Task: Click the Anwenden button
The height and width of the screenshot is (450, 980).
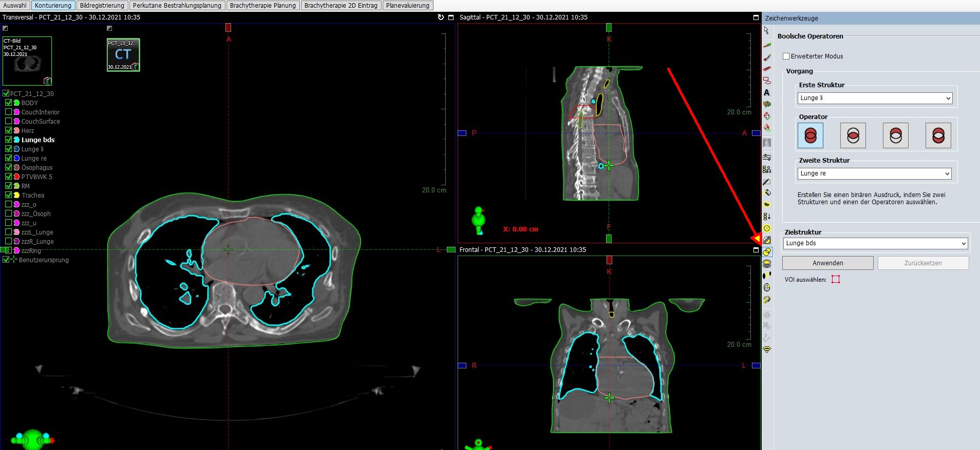Action: [x=827, y=263]
